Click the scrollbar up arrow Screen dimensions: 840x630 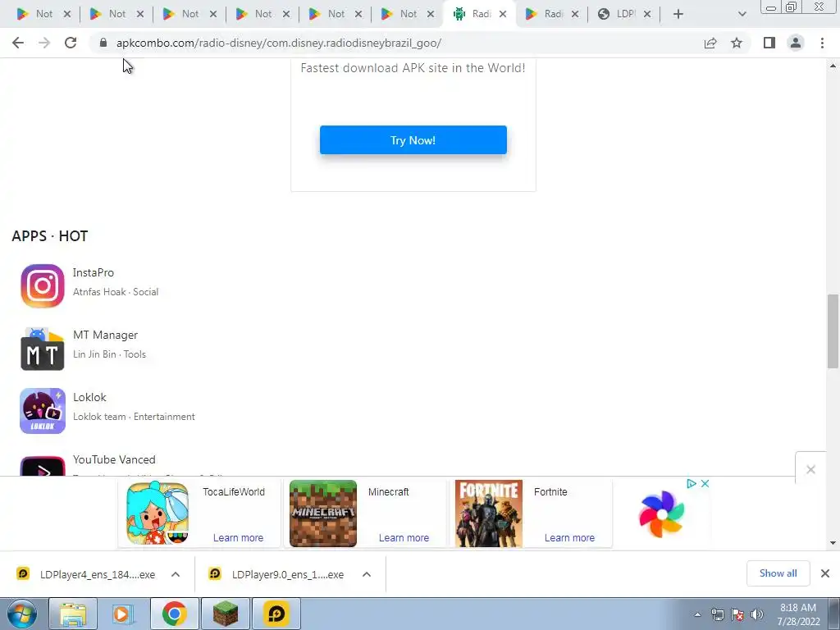[833, 66]
